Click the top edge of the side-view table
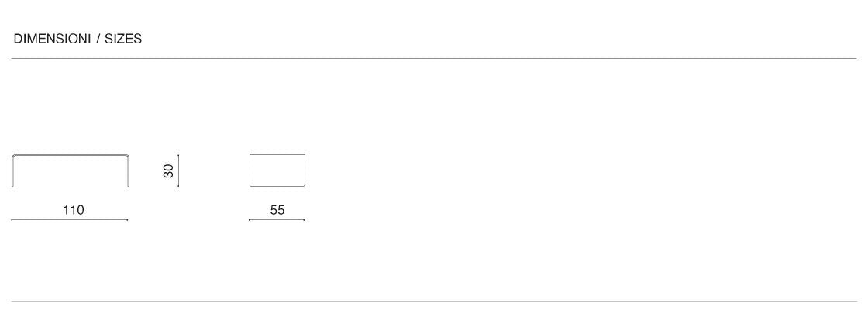Image resolution: width=868 pixels, height=327 pixels. coord(70,155)
